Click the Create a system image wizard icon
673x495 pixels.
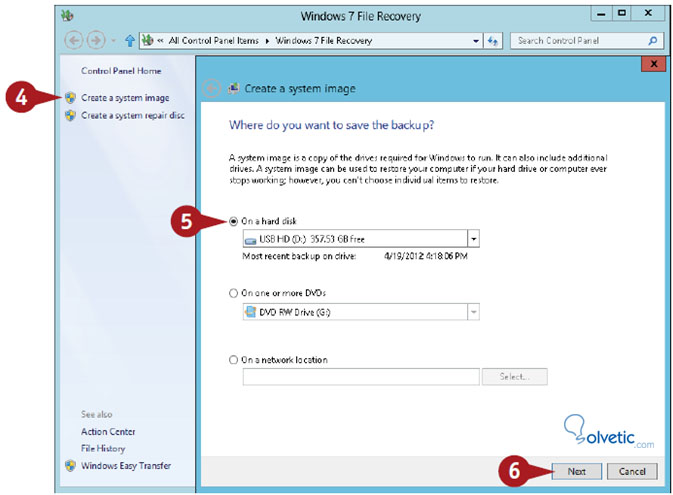(x=233, y=88)
